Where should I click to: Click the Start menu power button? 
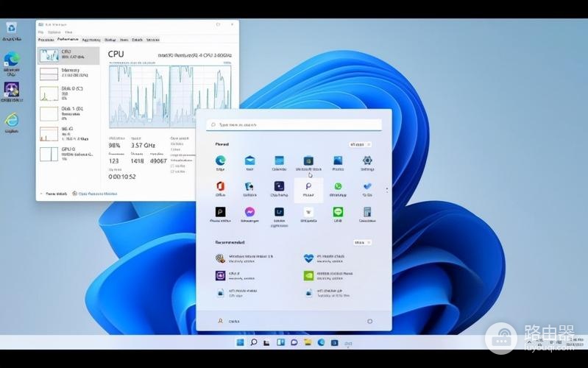coord(369,321)
